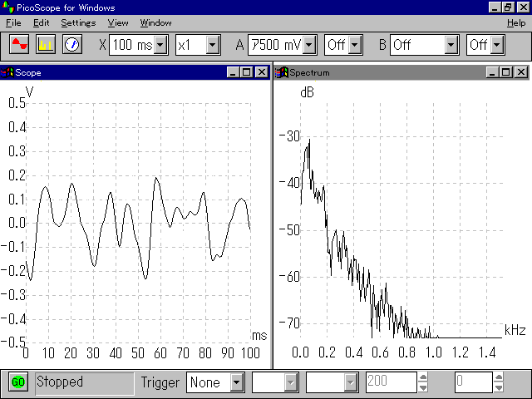
Task: Open the disabled trigger direction dropdown
Action: 351,382
